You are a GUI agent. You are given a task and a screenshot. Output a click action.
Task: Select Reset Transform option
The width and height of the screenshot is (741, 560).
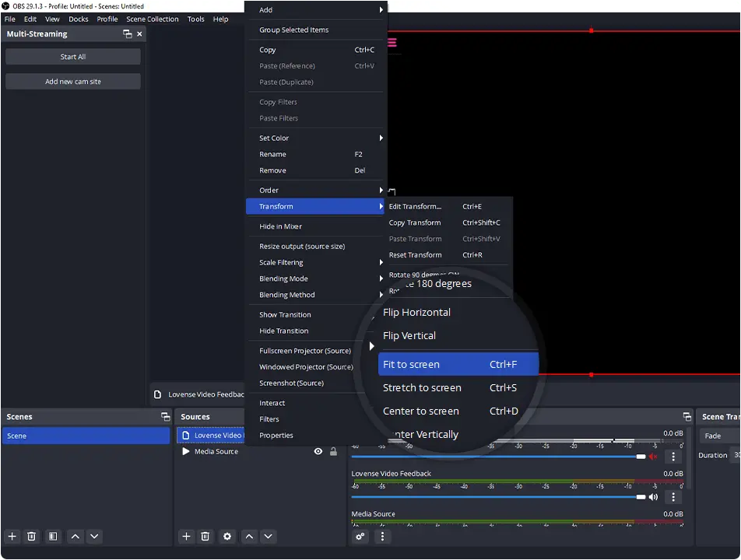point(448,255)
